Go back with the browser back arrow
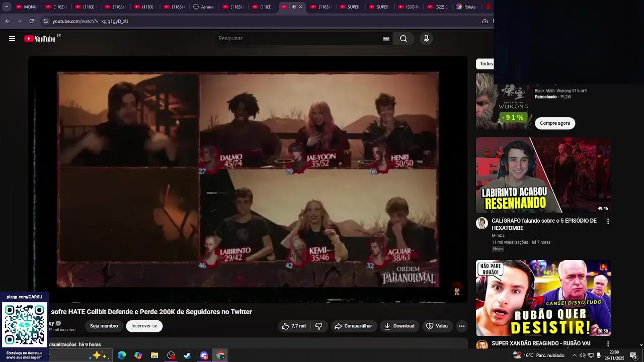Screen dimensions: 644x362 pos(7,21)
